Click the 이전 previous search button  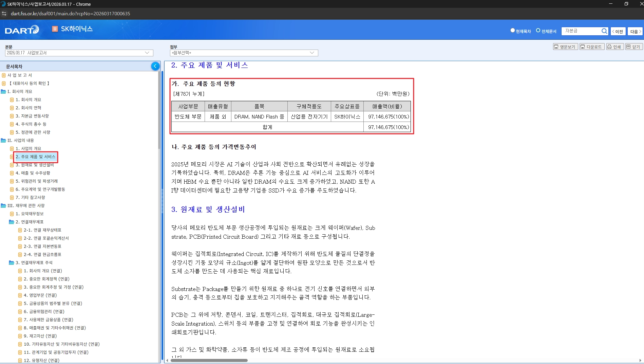tap(618, 31)
